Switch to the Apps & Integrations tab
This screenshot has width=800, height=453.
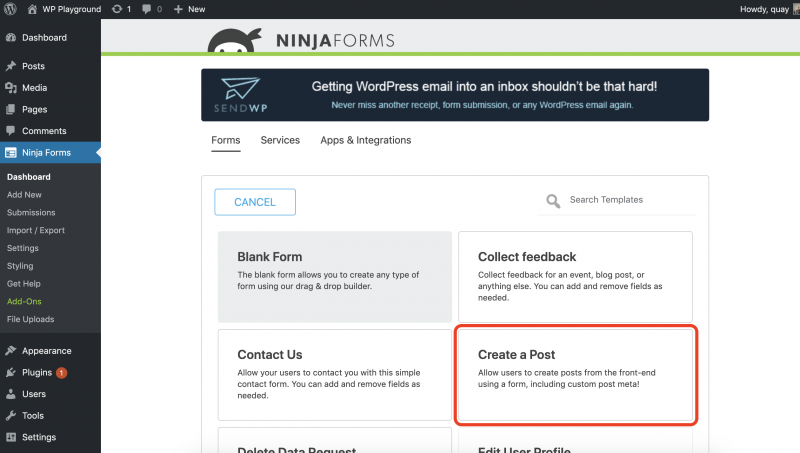pos(365,140)
